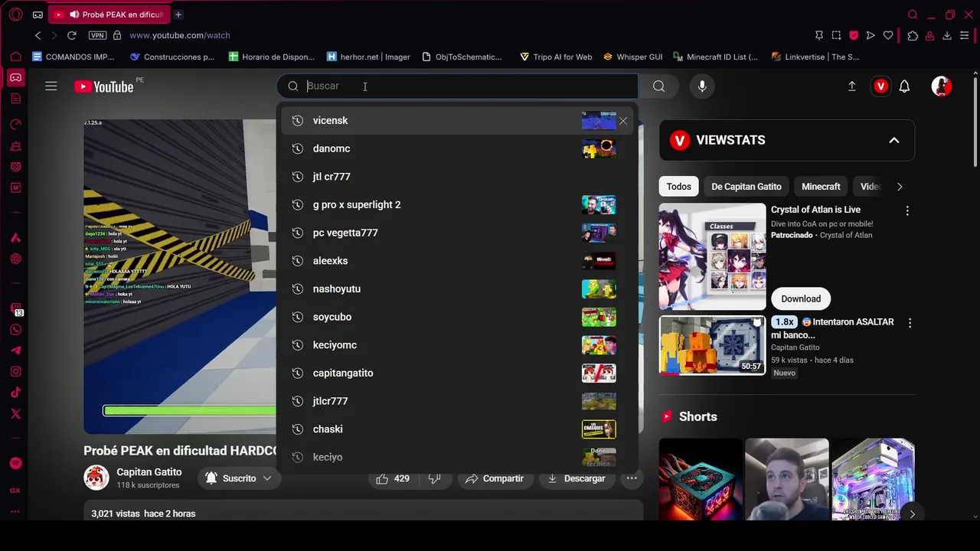Open the Minecraft ID List bookmark
This screenshot has width=980, height=551.
[715, 57]
